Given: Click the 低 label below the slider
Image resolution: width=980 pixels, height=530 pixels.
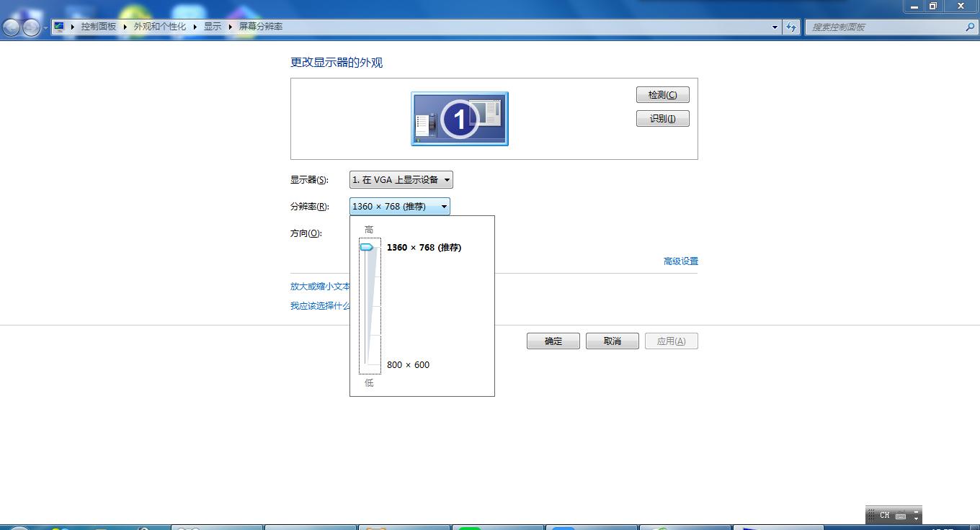Looking at the screenshot, I should pos(369,383).
